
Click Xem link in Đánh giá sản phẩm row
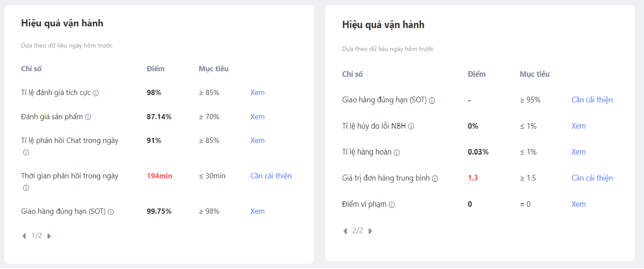coord(257,117)
